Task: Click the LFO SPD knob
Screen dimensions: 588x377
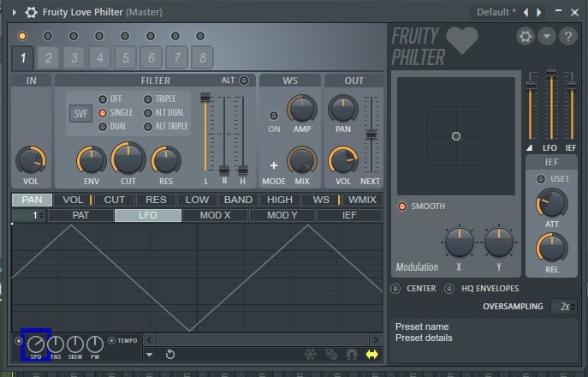Action: 36,344
